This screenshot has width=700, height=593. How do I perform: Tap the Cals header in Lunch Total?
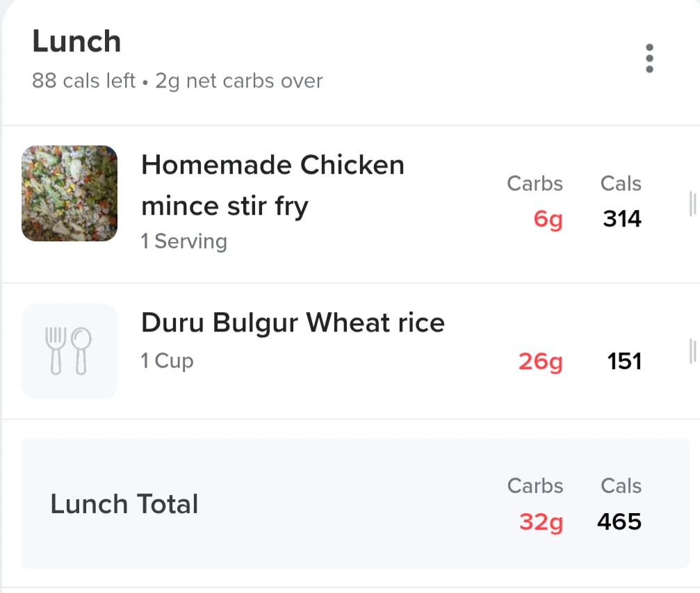[621, 486]
